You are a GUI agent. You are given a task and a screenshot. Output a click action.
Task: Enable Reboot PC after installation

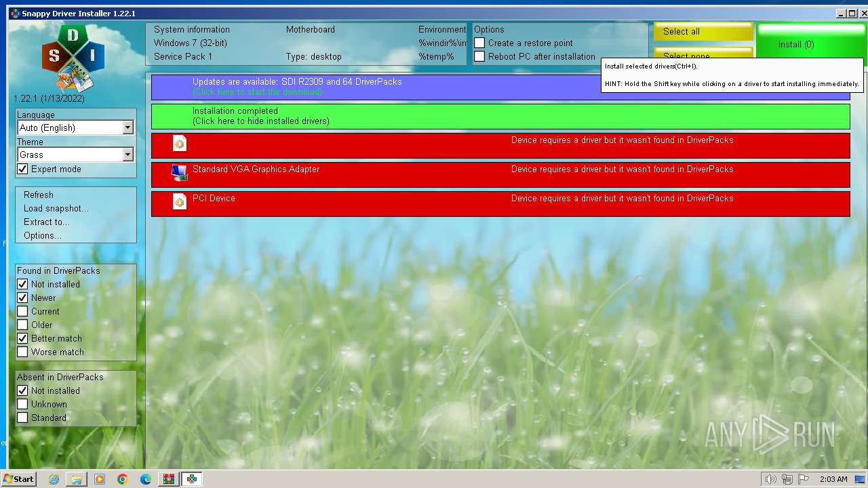(479, 56)
